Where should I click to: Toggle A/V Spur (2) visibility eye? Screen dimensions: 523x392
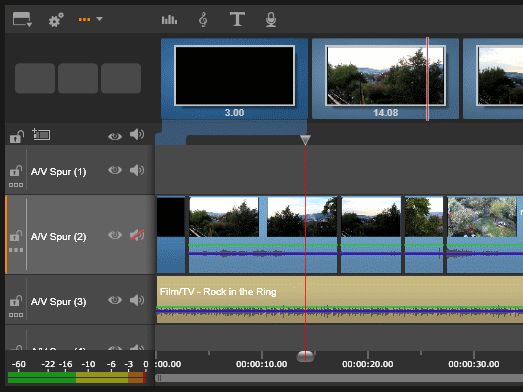tap(115, 235)
